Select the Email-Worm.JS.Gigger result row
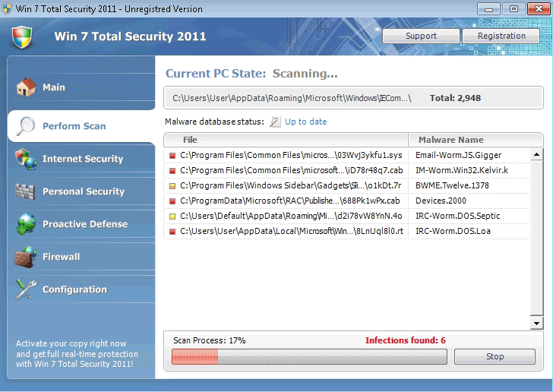The width and height of the screenshot is (553, 392). click(x=346, y=155)
